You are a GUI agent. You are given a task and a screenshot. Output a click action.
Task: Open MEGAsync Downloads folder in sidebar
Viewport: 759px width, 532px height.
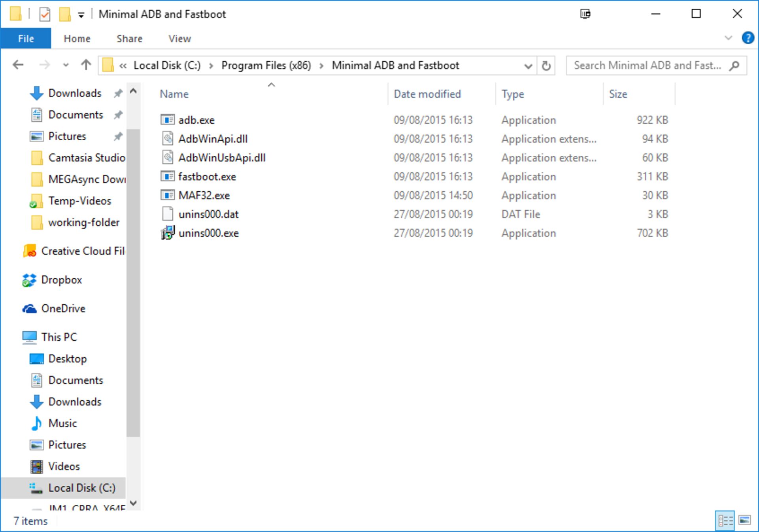(x=77, y=179)
